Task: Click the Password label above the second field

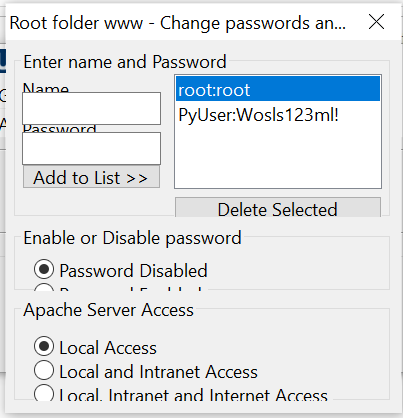Action: point(59,129)
